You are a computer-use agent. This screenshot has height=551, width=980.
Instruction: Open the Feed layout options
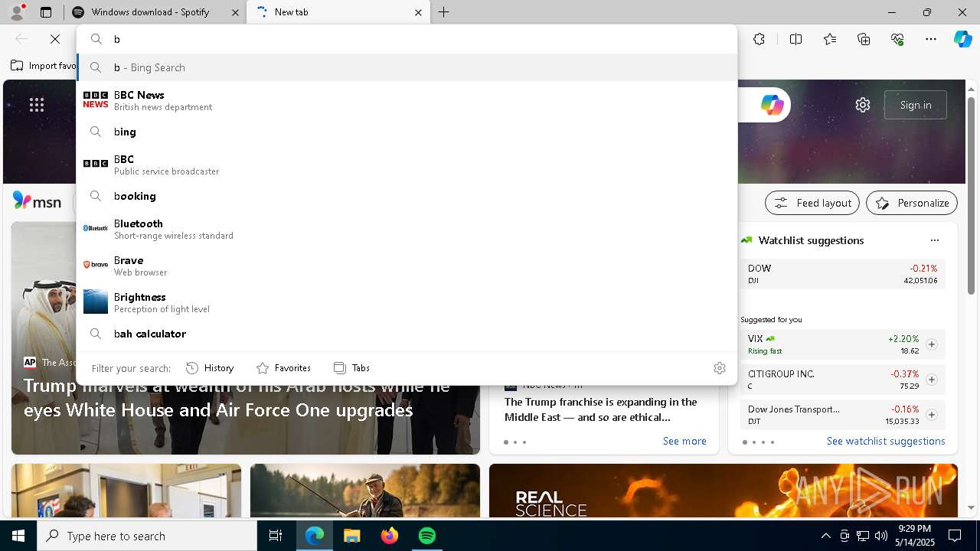point(812,203)
